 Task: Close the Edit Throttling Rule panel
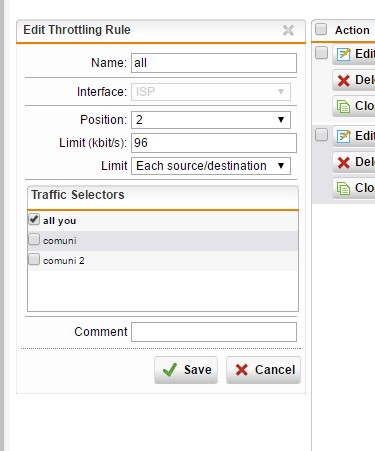click(x=288, y=30)
